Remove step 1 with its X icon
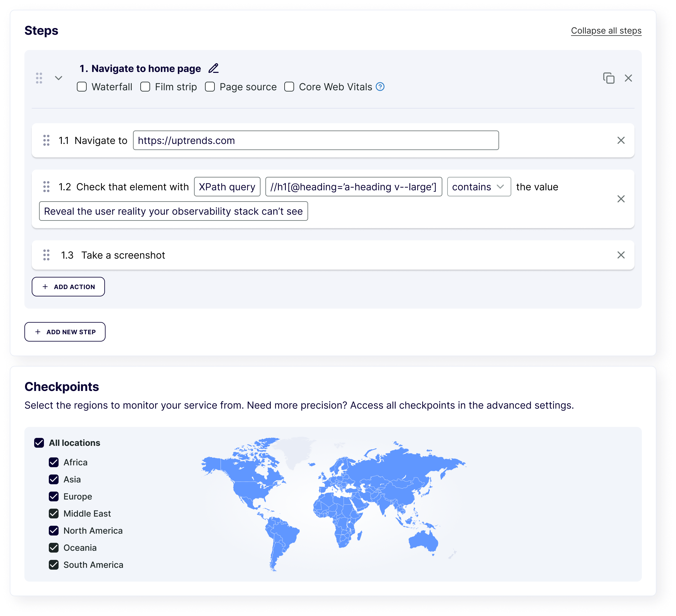 coord(629,78)
